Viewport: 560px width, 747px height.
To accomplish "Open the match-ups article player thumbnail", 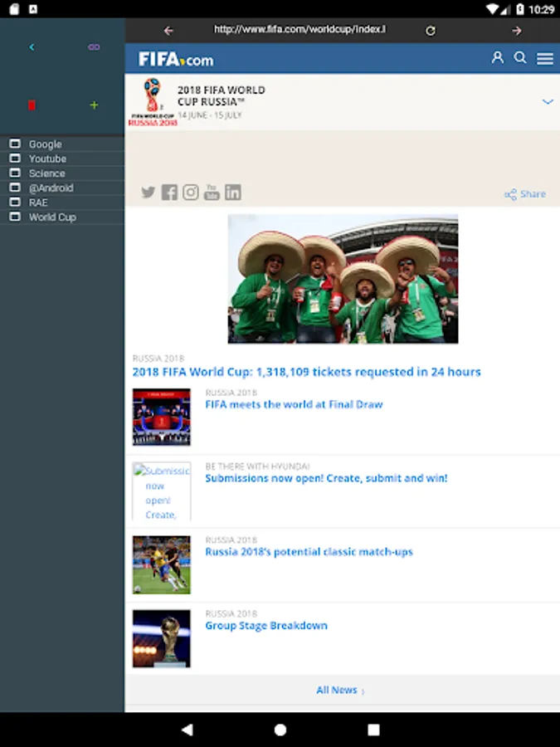I will 162,564.
